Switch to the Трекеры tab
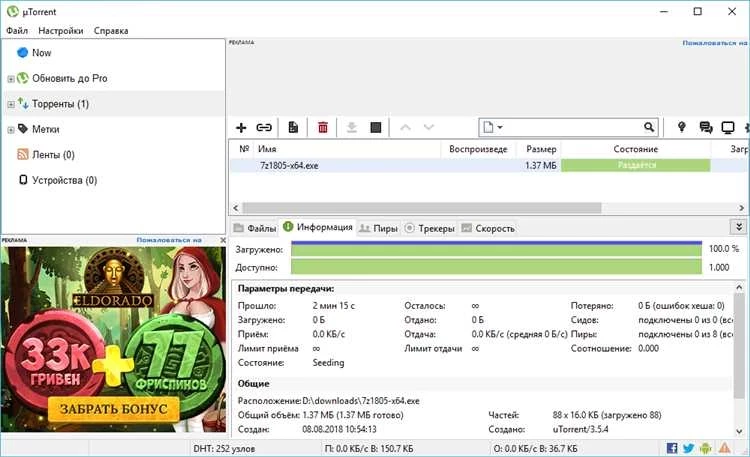Screen dimensions: 750x457 [x=430, y=228]
